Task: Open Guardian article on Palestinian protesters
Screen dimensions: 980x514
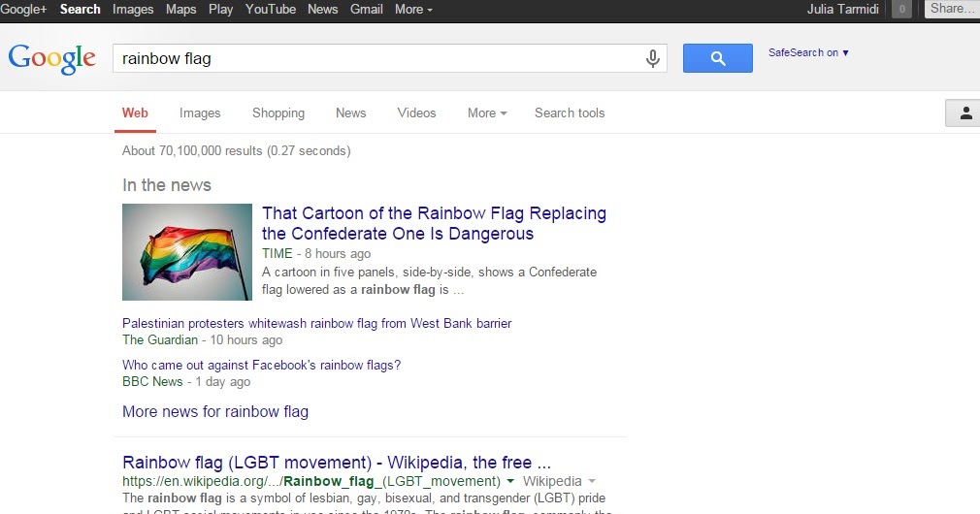Action: click(317, 324)
